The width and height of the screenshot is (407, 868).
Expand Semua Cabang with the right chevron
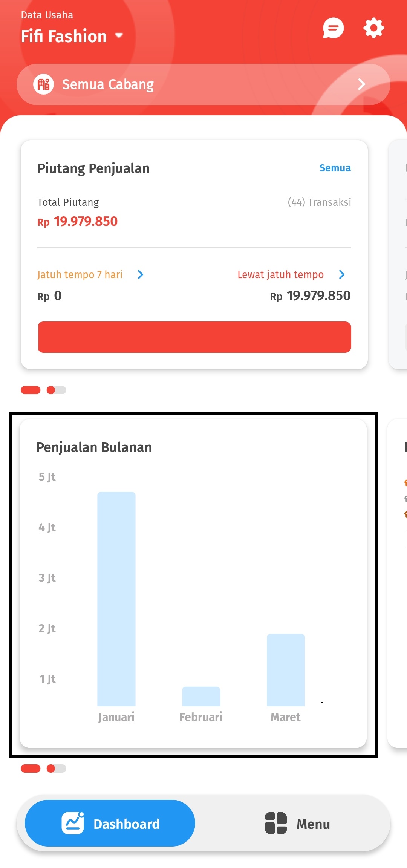(x=361, y=84)
